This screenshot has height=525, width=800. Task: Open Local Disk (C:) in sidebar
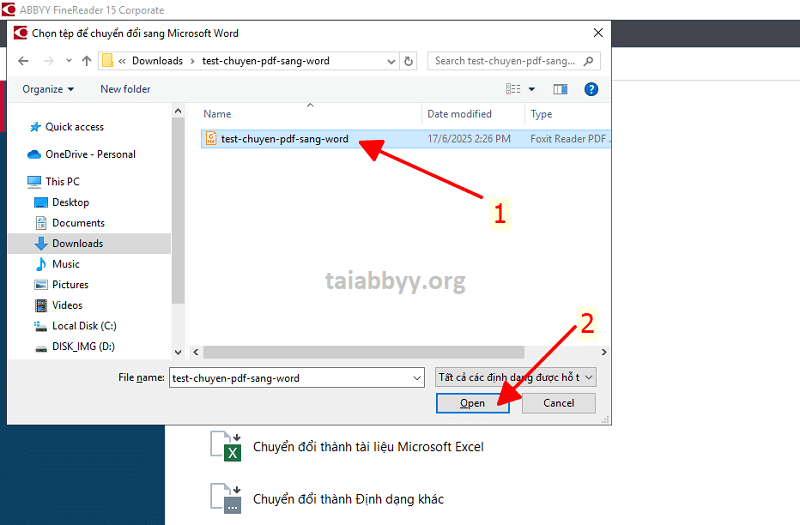pyautogui.click(x=84, y=326)
